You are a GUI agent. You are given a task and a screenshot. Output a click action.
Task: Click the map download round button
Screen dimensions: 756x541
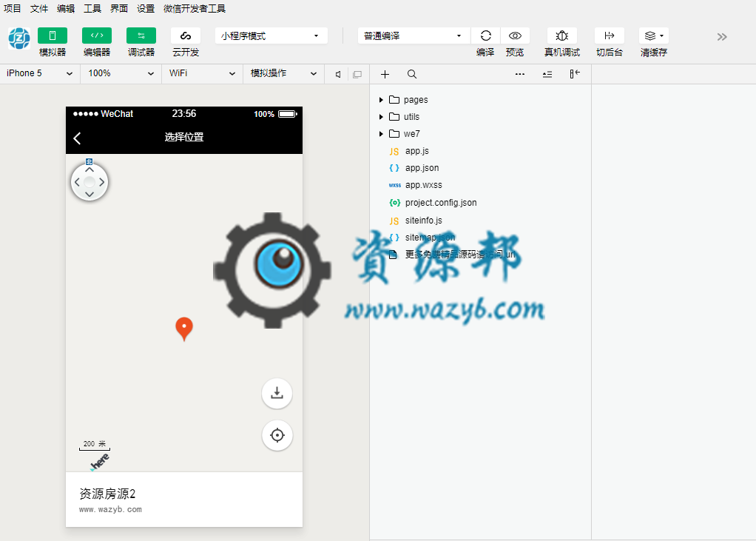[x=277, y=394]
